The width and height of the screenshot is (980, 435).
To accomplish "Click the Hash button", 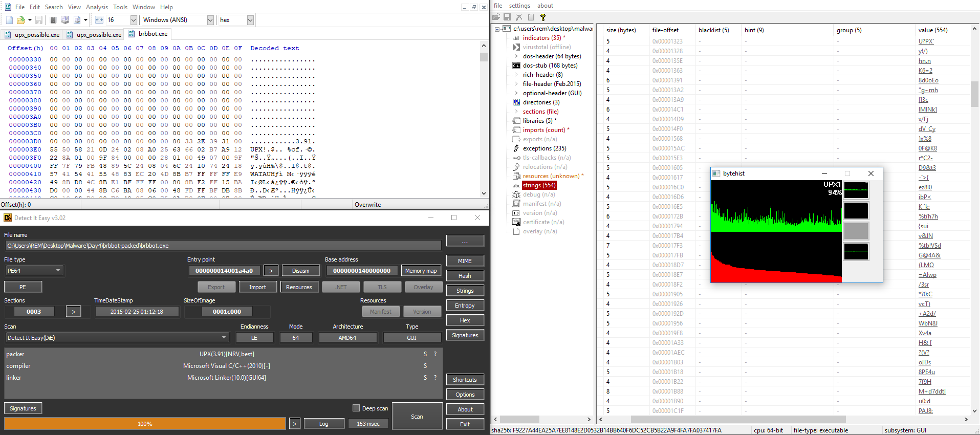I will pyautogui.click(x=465, y=276).
